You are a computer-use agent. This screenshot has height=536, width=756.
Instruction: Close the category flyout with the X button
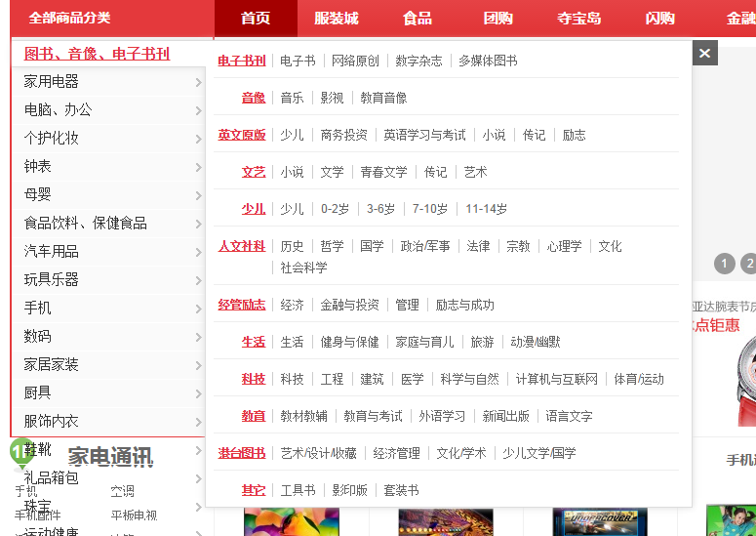click(x=705, y=53)
